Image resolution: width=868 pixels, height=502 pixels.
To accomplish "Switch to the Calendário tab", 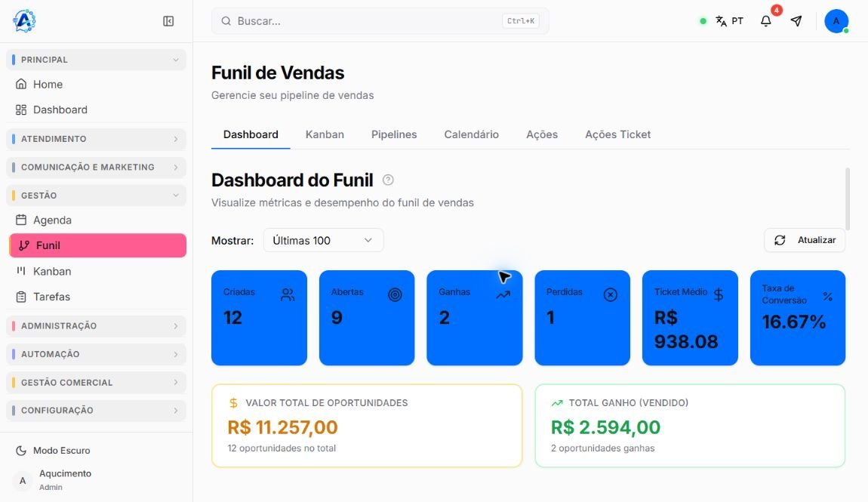I will click(x=472, y=134).
